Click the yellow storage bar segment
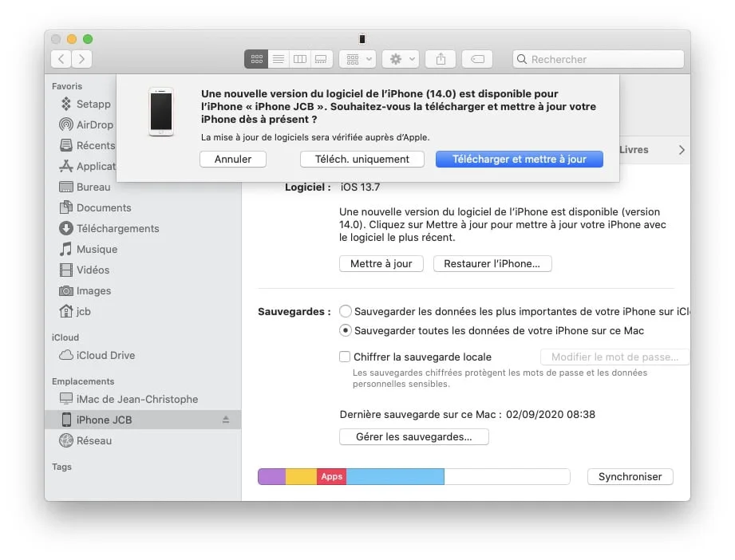The height and width of the screenshot is (560, 735). (x=302, y=476)
